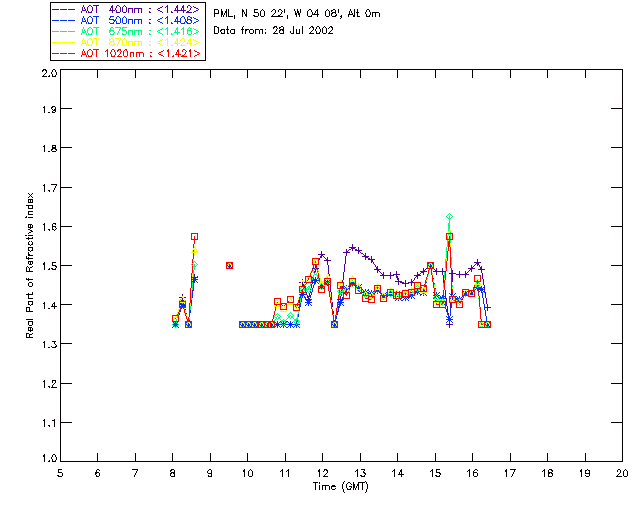Click Y-axis tick label 1.0
Screen dimensions: 640x512
tap(49, 458)
